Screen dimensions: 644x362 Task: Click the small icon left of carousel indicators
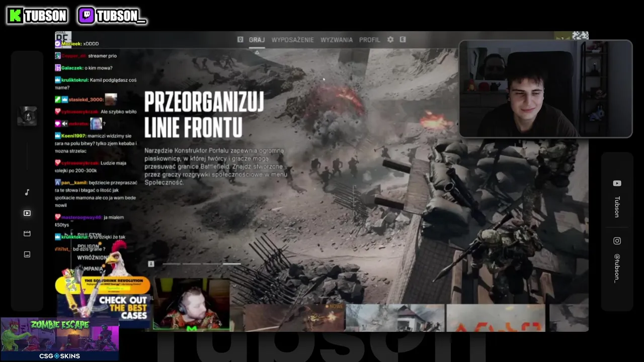[x=151, y=263]
